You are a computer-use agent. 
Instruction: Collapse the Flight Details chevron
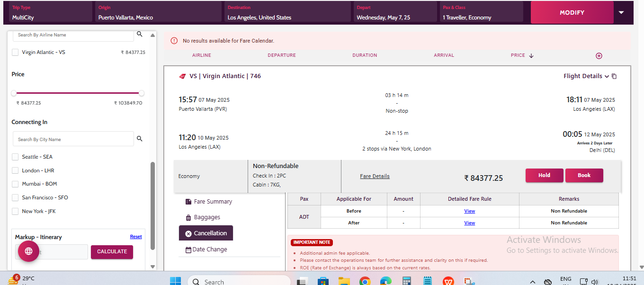pyautogui.click(x=607, y=76)
